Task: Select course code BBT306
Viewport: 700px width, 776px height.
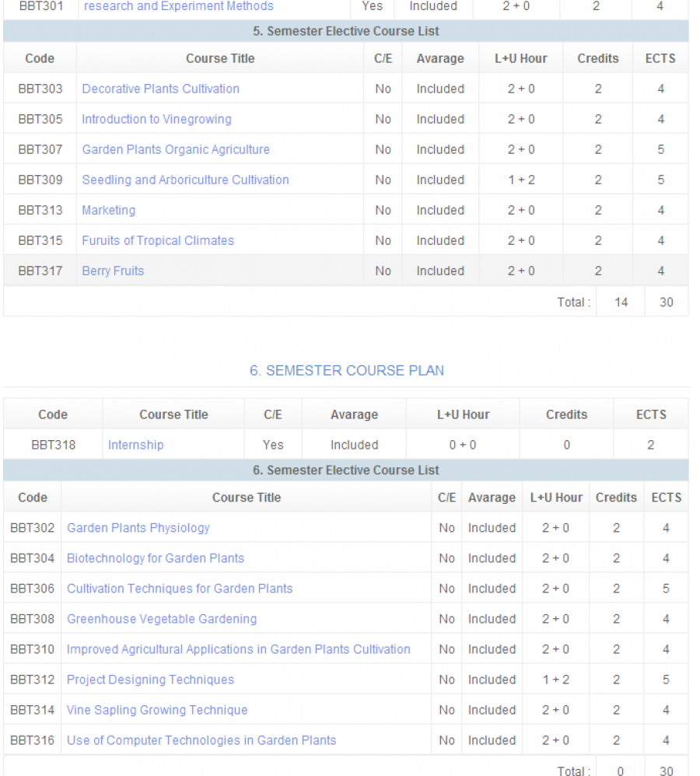Action: (32, 589)
